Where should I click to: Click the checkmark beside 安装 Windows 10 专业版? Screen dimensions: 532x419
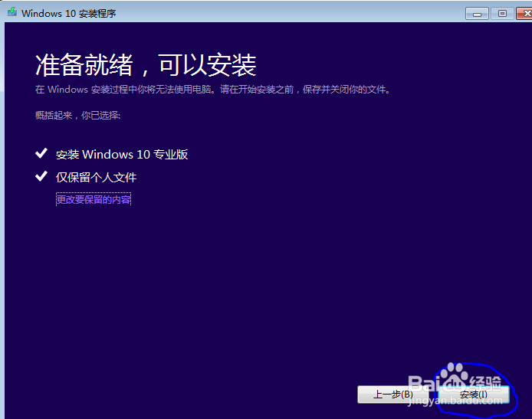tap(41, 153)
